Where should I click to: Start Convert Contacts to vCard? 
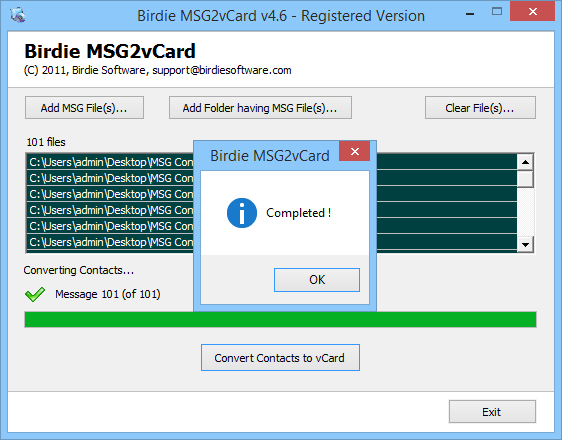(280, 358)
